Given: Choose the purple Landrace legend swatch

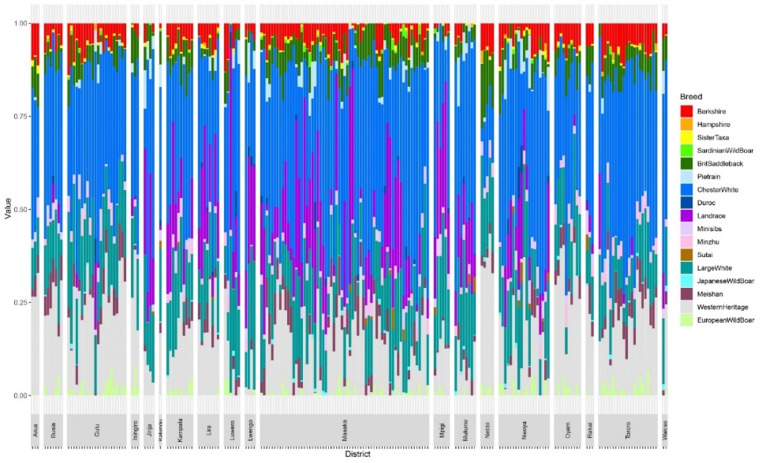Looking at the screenshot, I should (686, 216).
